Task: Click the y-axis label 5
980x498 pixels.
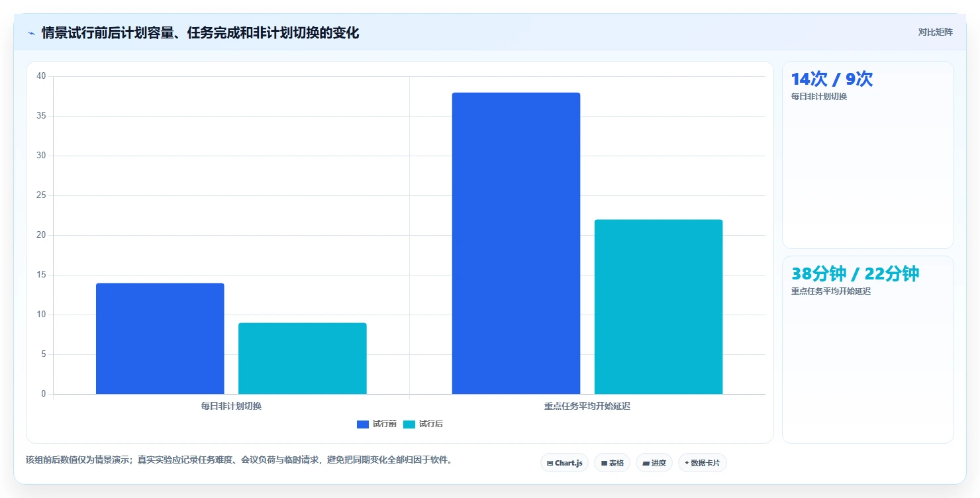Action: click(44, 354)
